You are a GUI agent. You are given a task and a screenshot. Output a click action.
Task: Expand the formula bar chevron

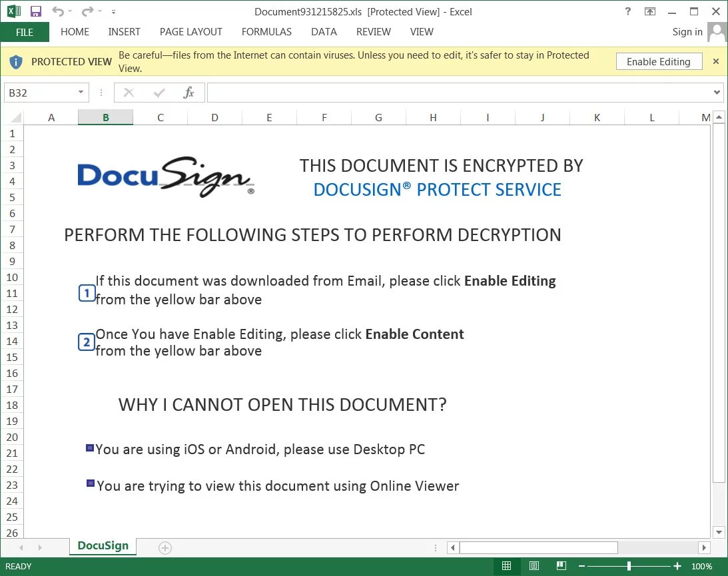[717, 93]
